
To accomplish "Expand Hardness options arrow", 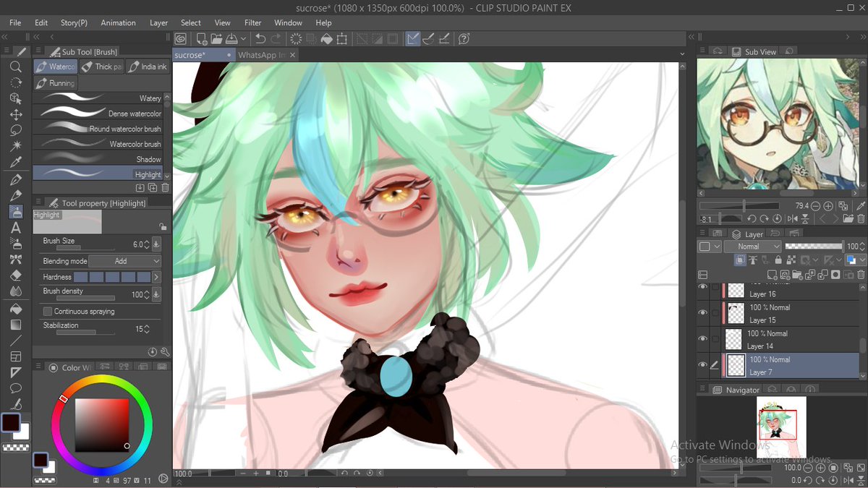I will [156, 277].
